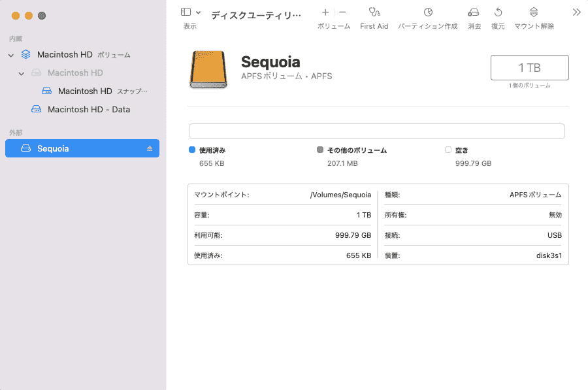
Task: Erase disk using the 消去 icon
Action: pyautogui.click(x=474, y=12)
